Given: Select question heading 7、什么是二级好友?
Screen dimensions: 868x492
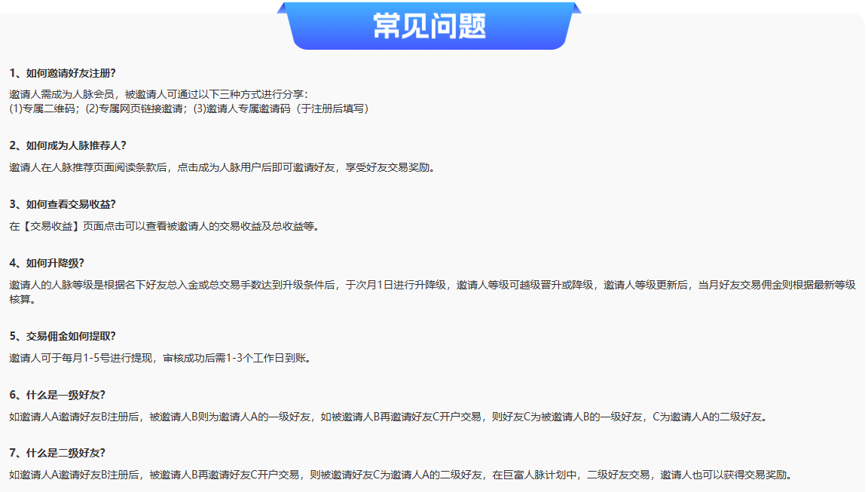Looking at the screenshot, I should [57, 454].
